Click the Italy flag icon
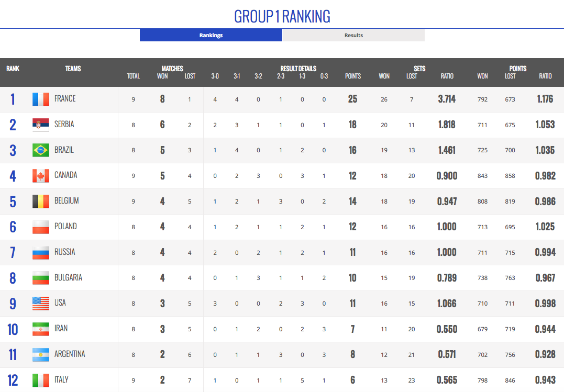This screenshot has width=564, height=392. [x=40, y=380]
